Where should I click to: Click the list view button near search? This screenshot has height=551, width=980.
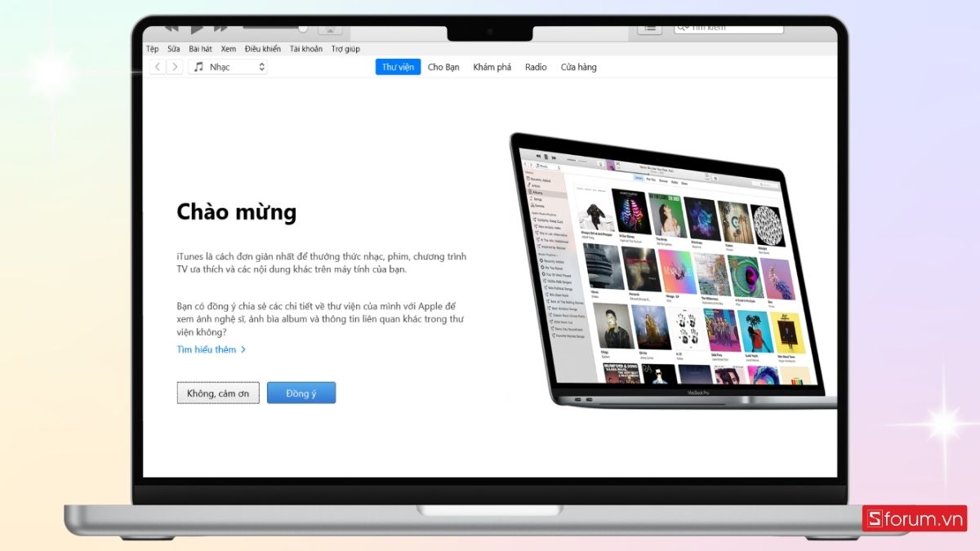click(649, 29)
